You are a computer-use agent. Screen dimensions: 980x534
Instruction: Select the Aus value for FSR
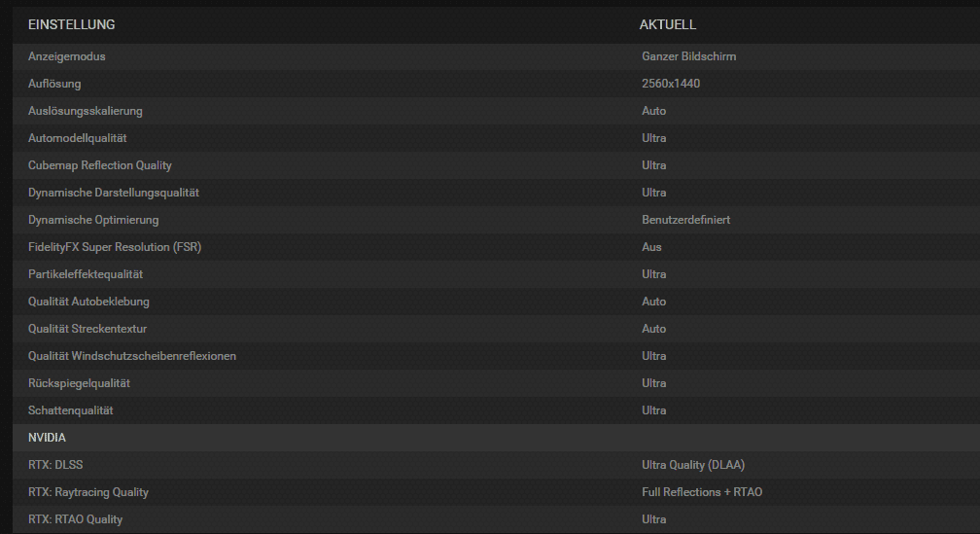point(651,247)
